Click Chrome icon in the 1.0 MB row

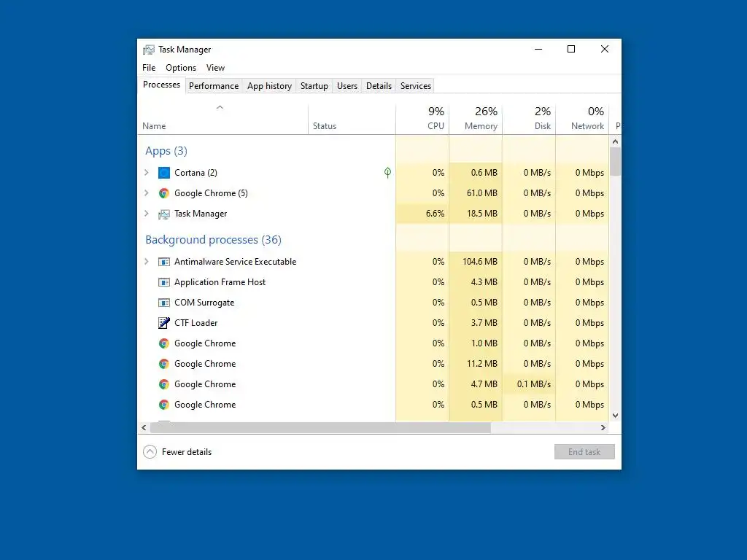tap(164, 343)
